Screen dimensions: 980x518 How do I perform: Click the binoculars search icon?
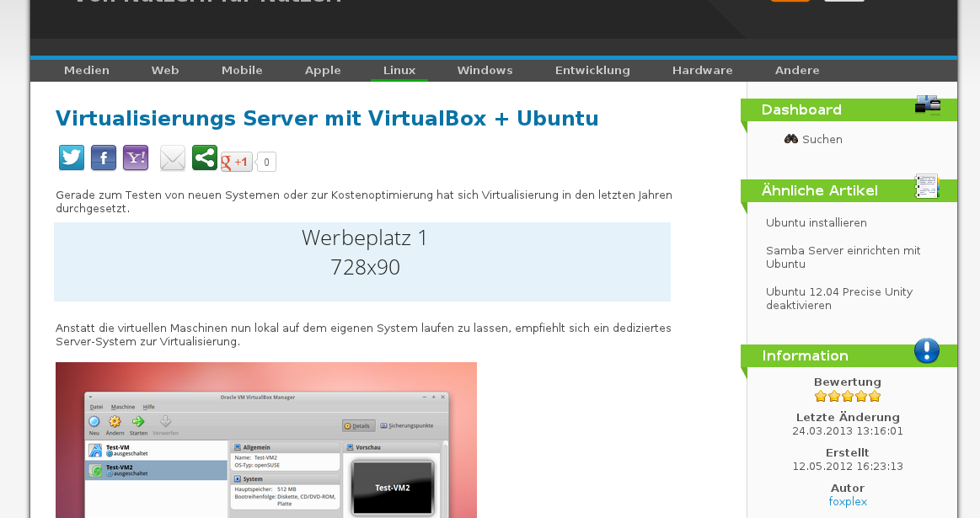790,139
